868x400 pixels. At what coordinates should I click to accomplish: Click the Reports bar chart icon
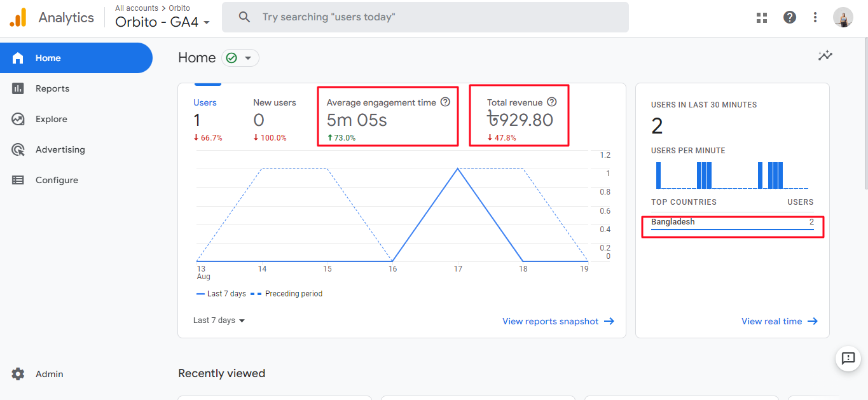point(18,88)
